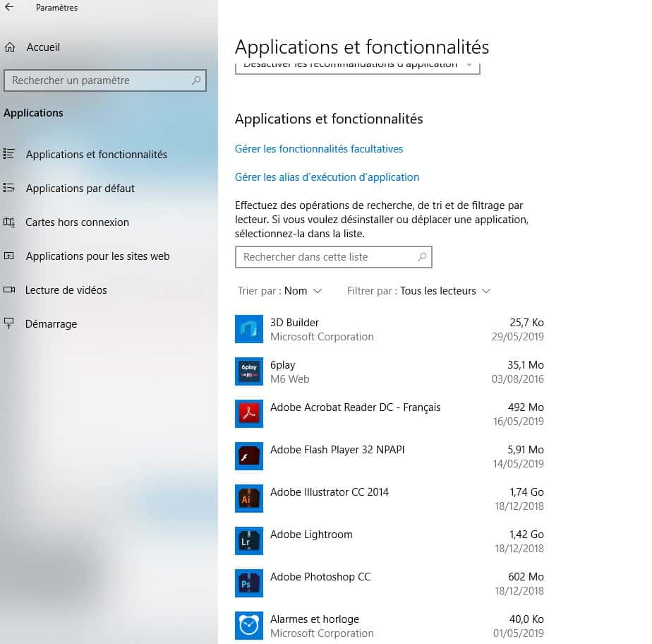Click the 5,91 Mo size value
The height and width of the screenshot is (644, 652).
pos(526,450)
